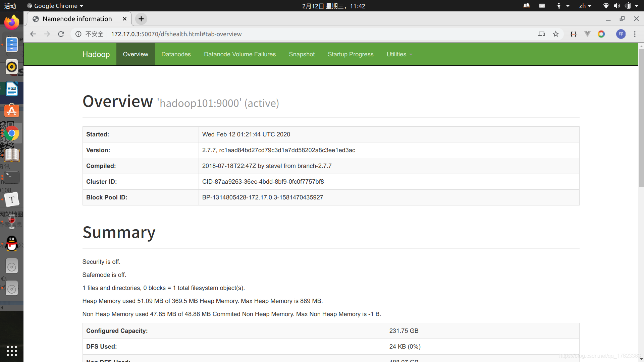Open the braces JSON extension icon
The width and height of the screenshot is (644, 362).
click(574, 34)
